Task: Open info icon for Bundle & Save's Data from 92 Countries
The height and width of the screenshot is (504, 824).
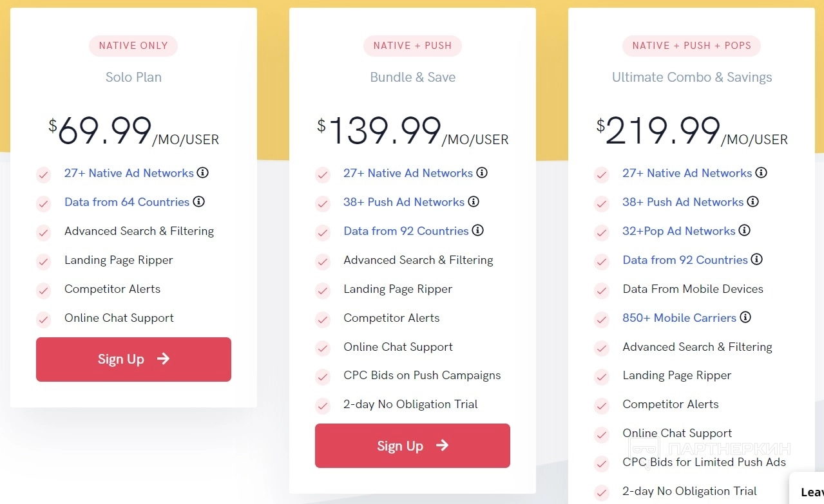Action: tap(477, 230)
